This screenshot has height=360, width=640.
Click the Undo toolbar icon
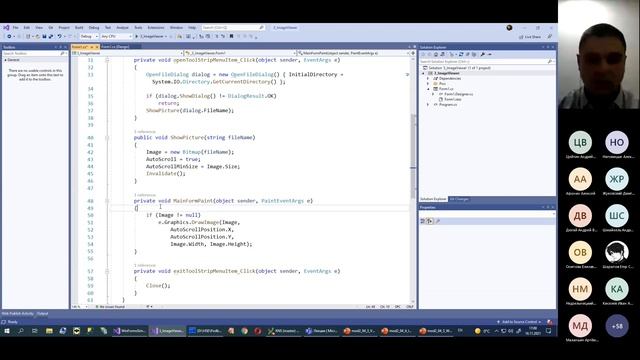pyautogui.click(x=60, y=36)
